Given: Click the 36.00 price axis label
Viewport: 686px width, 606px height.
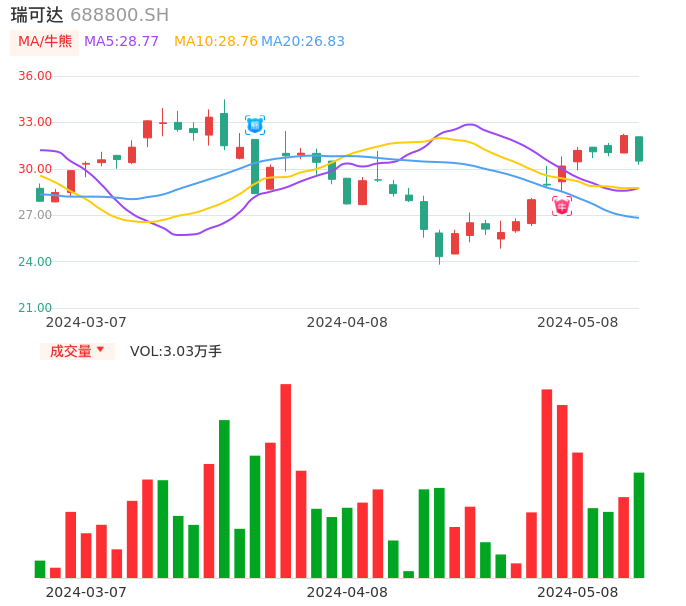Looking at the screenshot, I should tap(35, 76).
